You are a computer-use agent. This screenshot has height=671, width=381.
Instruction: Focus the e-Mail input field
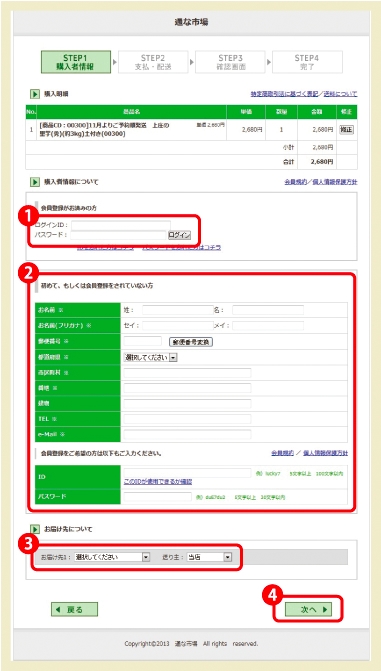click(188, 434)
